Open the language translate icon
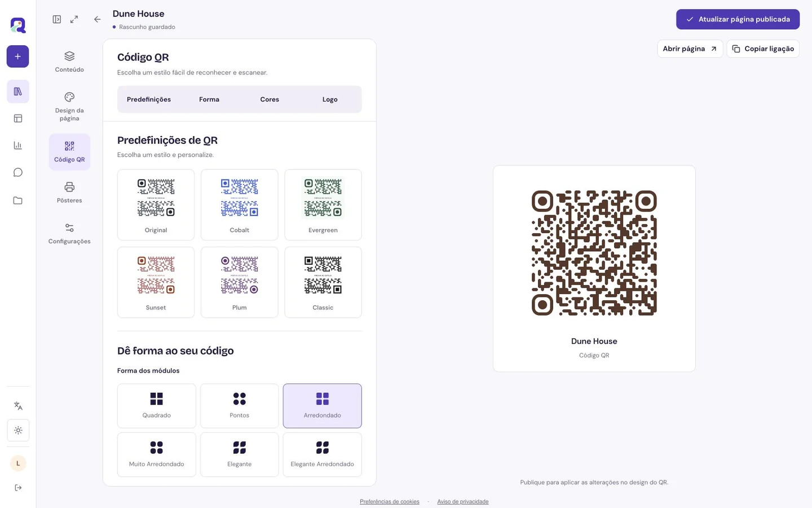 tap(18, 406)
